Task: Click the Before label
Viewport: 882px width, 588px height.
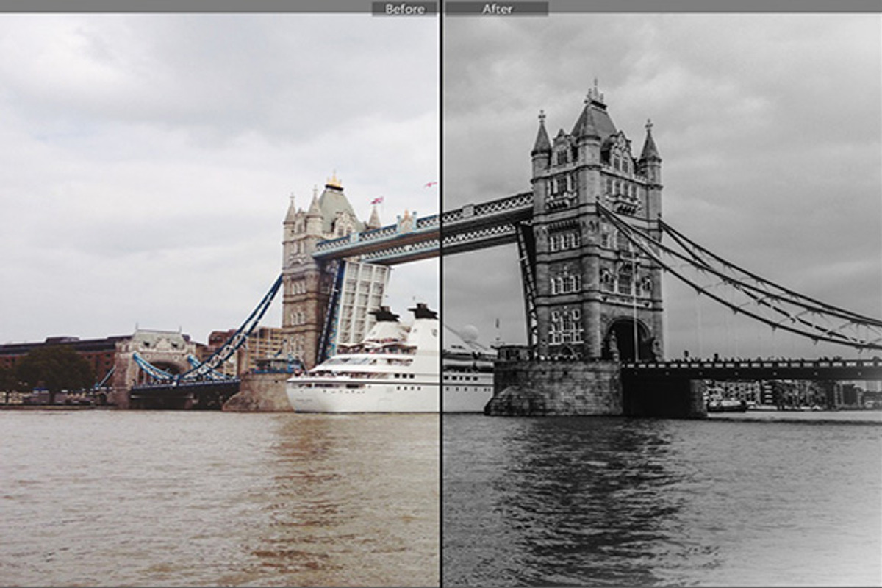Action: tap(404, 9)
